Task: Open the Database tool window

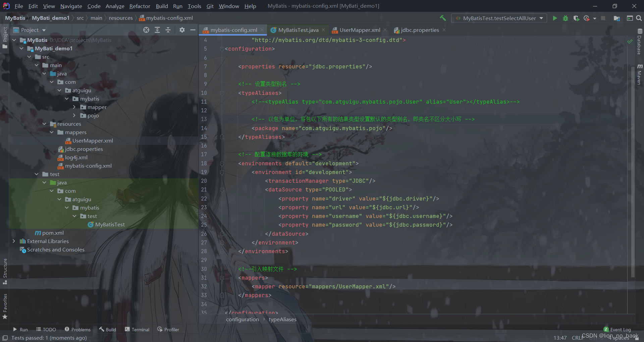Action: point(639,41)
